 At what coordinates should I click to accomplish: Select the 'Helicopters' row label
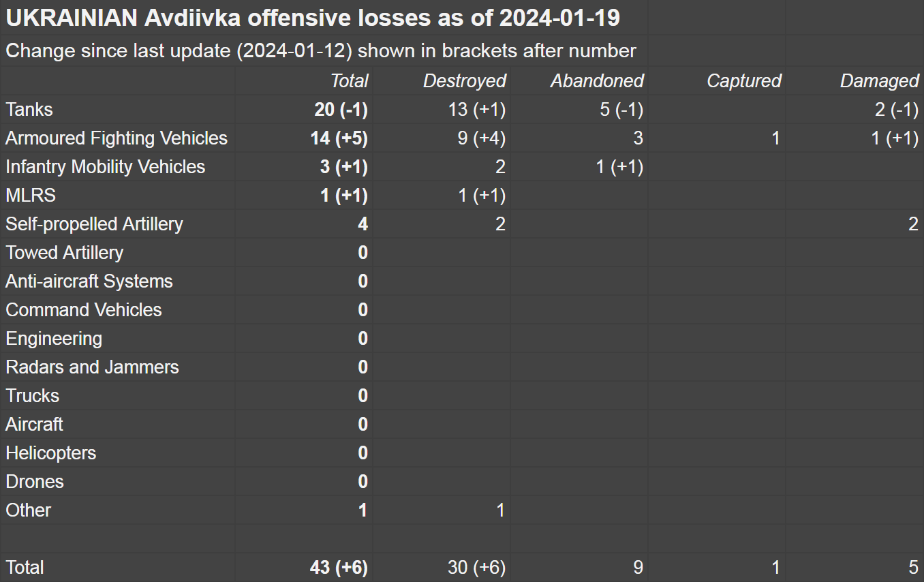51,453
